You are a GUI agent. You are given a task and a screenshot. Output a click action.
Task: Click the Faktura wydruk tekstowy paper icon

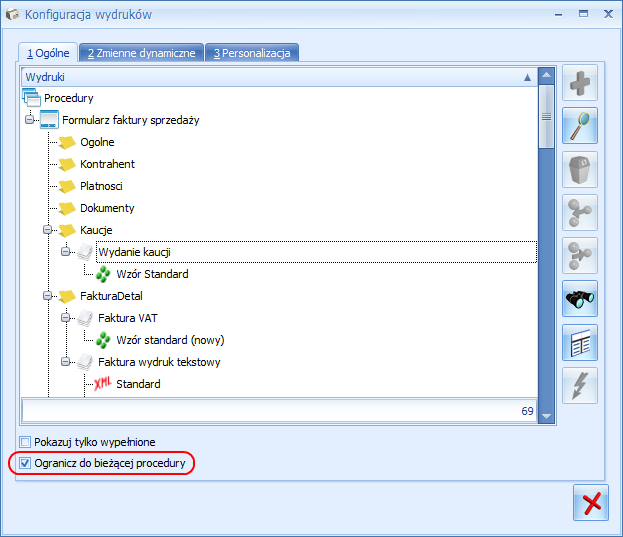[x=85, y=362]
